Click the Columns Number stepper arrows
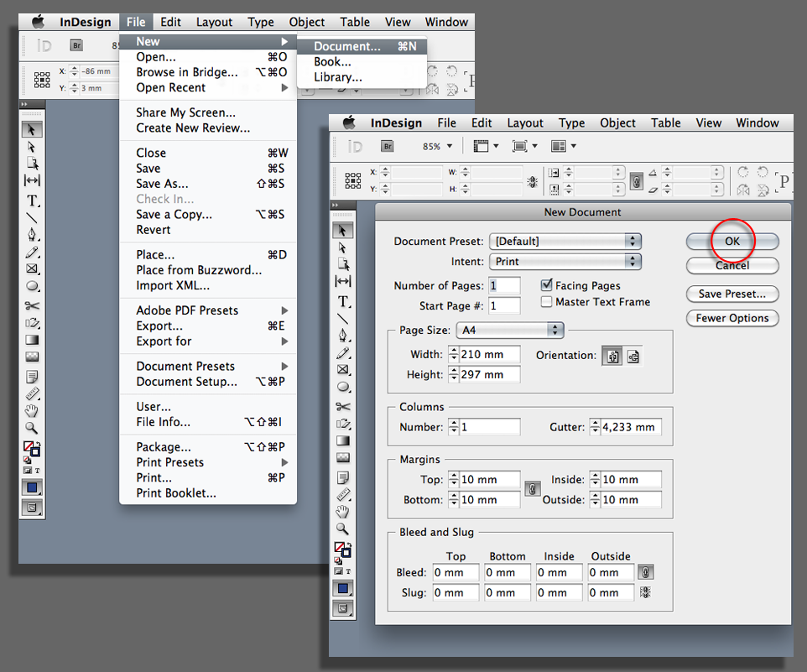Screen dimensions: 807x672 pyautogui.click(x=454, y=426)
